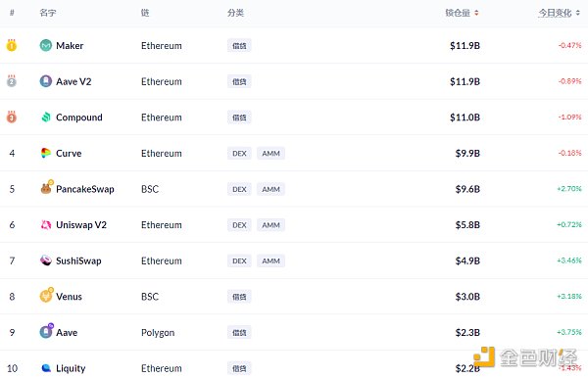Viewport: 588px width, 378px height.
Task: Click the Aave V2 ghost logo icon
Action: 46,81
